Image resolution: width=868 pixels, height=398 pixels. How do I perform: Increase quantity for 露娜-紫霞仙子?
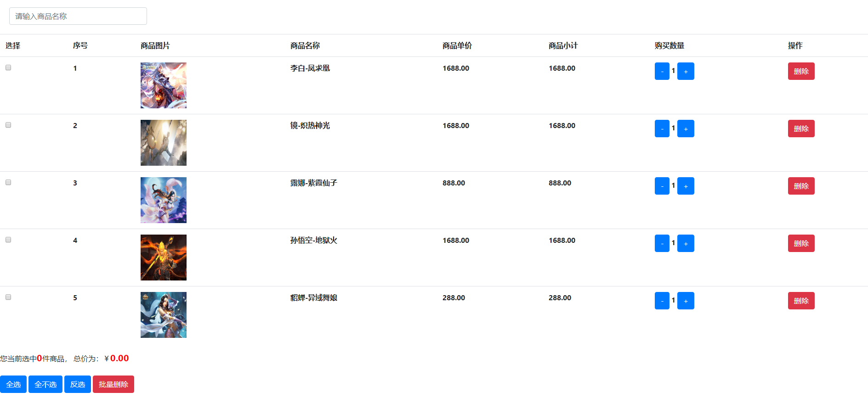click(x=686, y=186)
